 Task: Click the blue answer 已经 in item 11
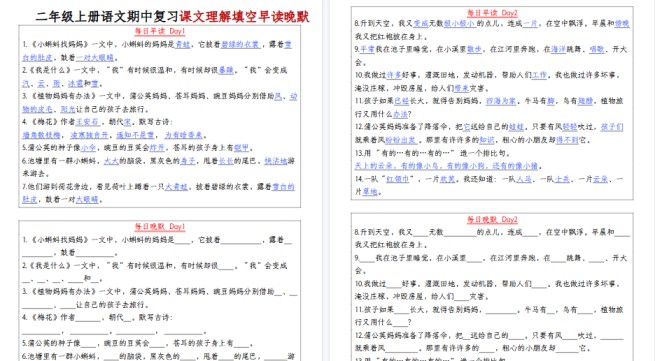[x=402, y=101]
